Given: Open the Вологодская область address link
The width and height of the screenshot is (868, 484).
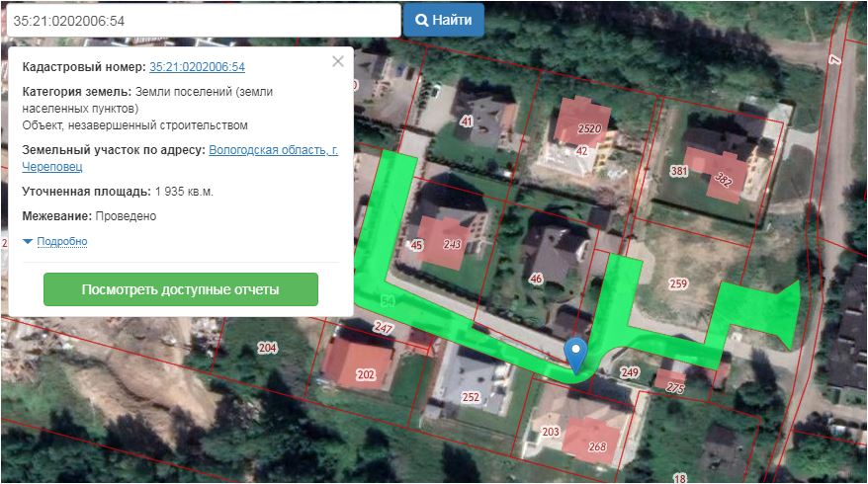Looking at the screenshot, I should [x=272, y=150].
